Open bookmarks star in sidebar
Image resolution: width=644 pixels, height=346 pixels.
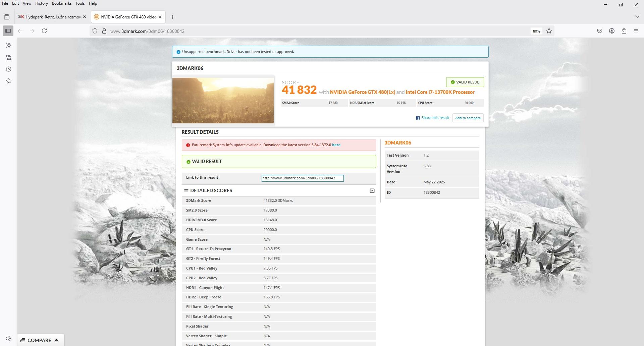9,81
